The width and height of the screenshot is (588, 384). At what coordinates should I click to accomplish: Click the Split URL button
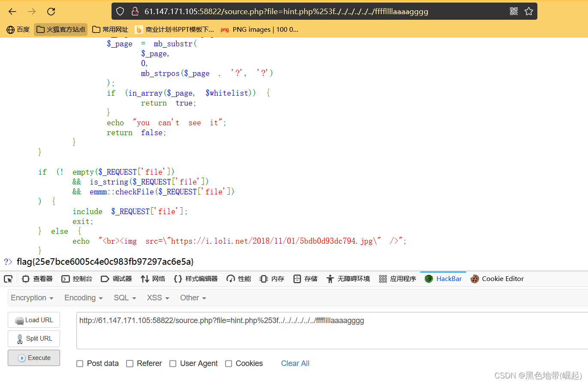[x=34, y=339]
